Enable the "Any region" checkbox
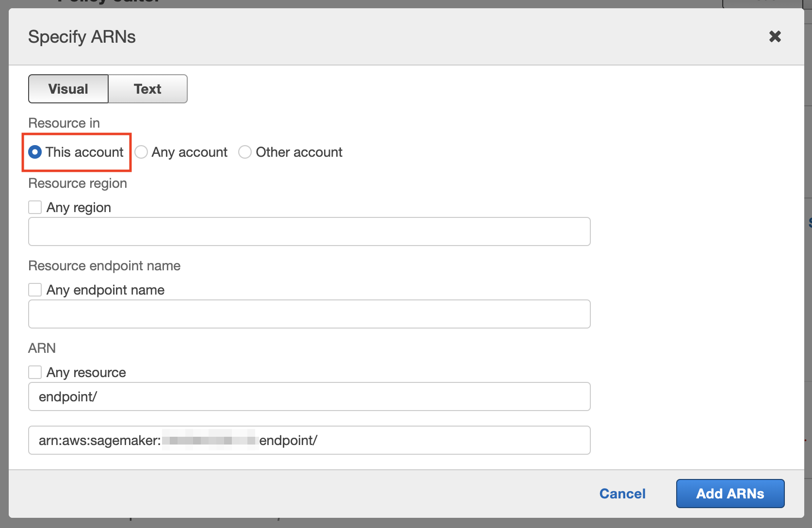The height and width of the screenshot is (528, 812). coord(34,207)
